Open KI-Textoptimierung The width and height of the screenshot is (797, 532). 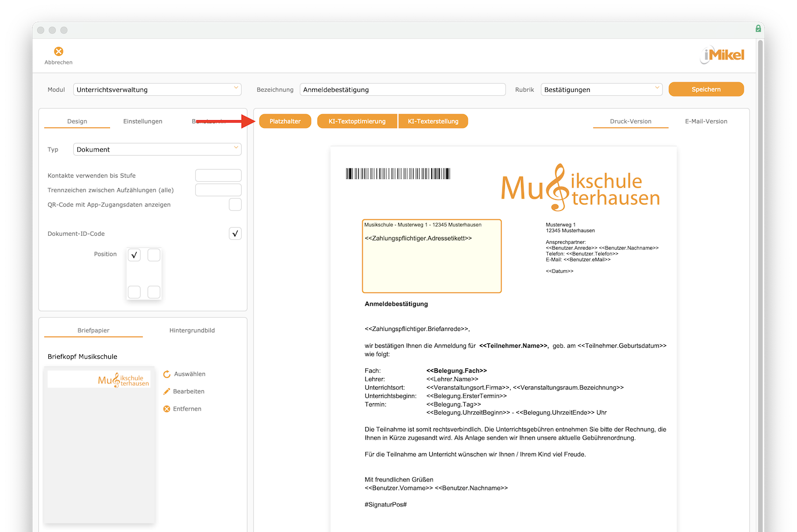(357, 121)
